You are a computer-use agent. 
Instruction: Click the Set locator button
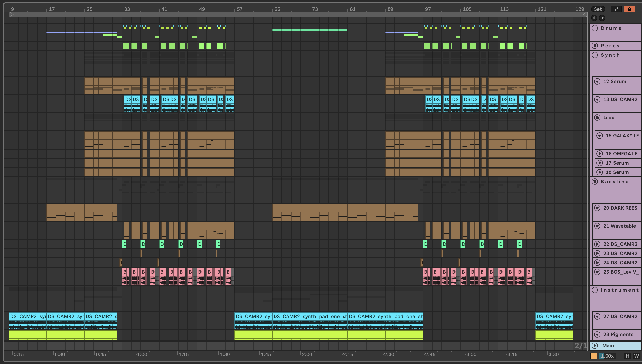598,9
